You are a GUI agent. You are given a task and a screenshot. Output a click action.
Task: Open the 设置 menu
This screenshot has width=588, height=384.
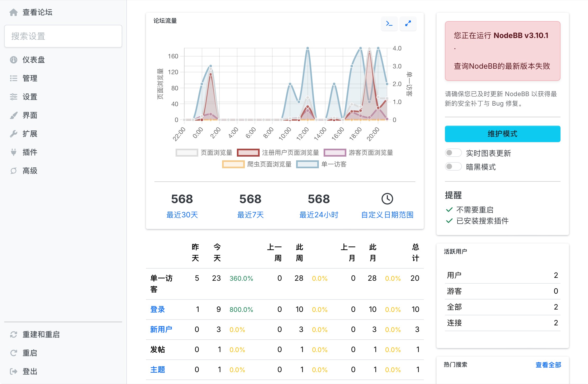point(30,97)
